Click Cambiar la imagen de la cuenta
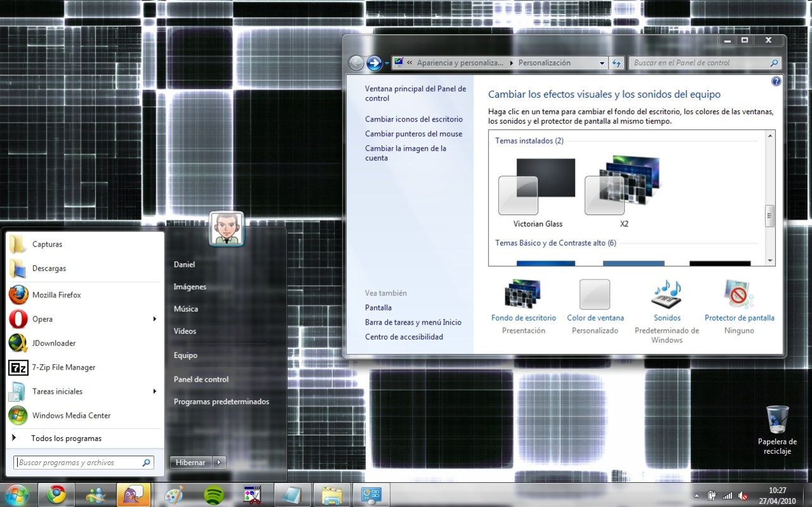812x507 pixels. pyautogui.click(x=406, y=153)
